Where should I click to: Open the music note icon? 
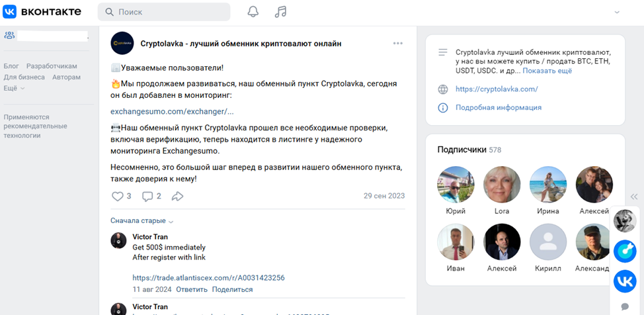point(280,11)
